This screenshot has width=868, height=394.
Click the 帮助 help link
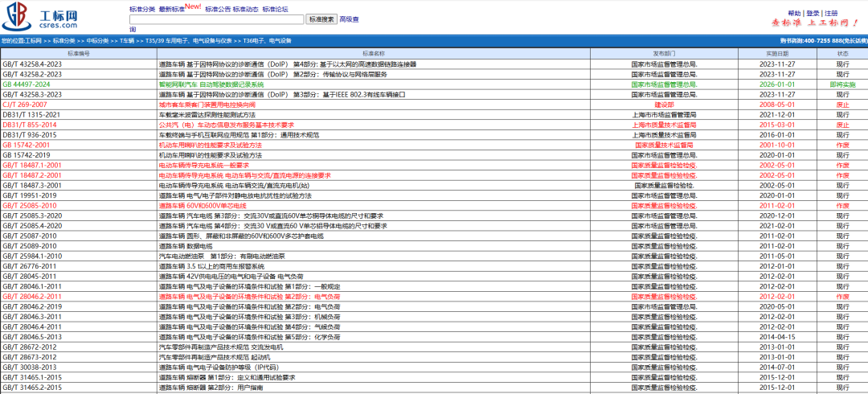click(x=794, y=14)
